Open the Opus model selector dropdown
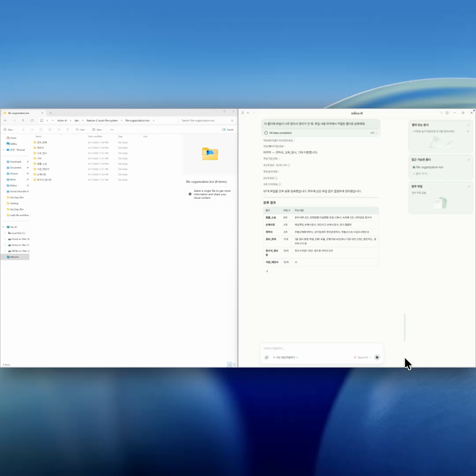Screen dimensions: 476x476 click(x=363, y=357)
